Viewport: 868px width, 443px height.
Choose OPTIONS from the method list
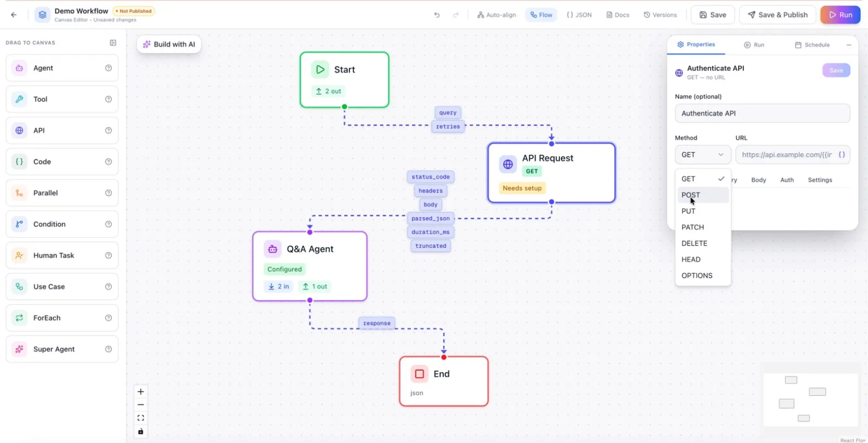[x=703, y=275]
